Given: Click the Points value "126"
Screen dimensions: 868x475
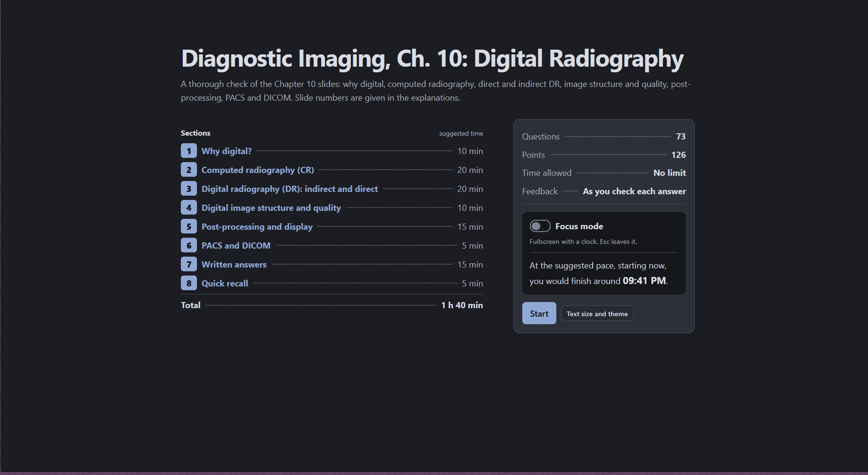Looking at the screenshot, I should coord(679,155).
